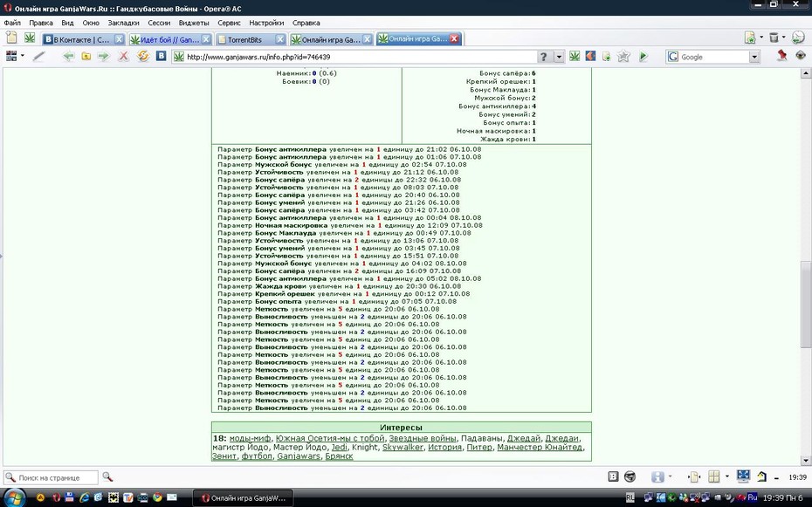Expand the Google search engine dropdown

coord(754,57)
